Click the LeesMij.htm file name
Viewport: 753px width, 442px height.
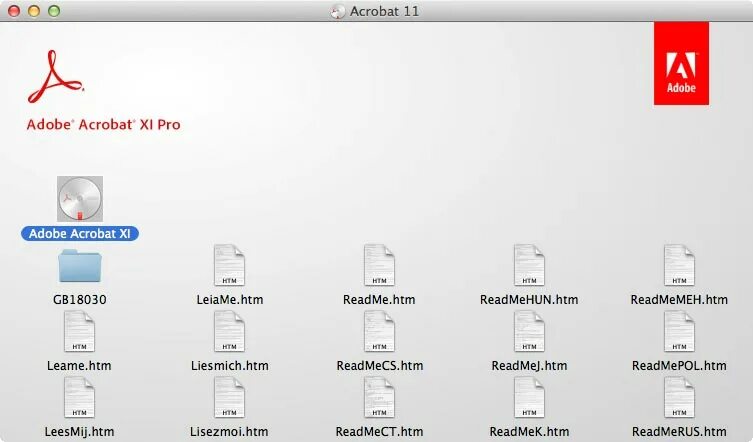[79, 431]
